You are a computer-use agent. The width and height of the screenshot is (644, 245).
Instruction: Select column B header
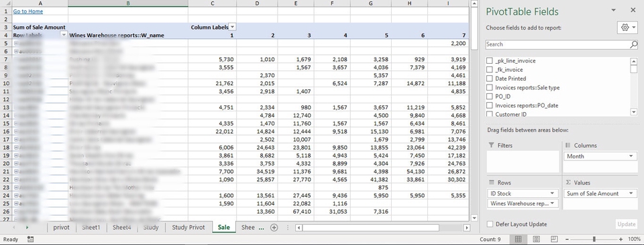[x=128, y=3]
